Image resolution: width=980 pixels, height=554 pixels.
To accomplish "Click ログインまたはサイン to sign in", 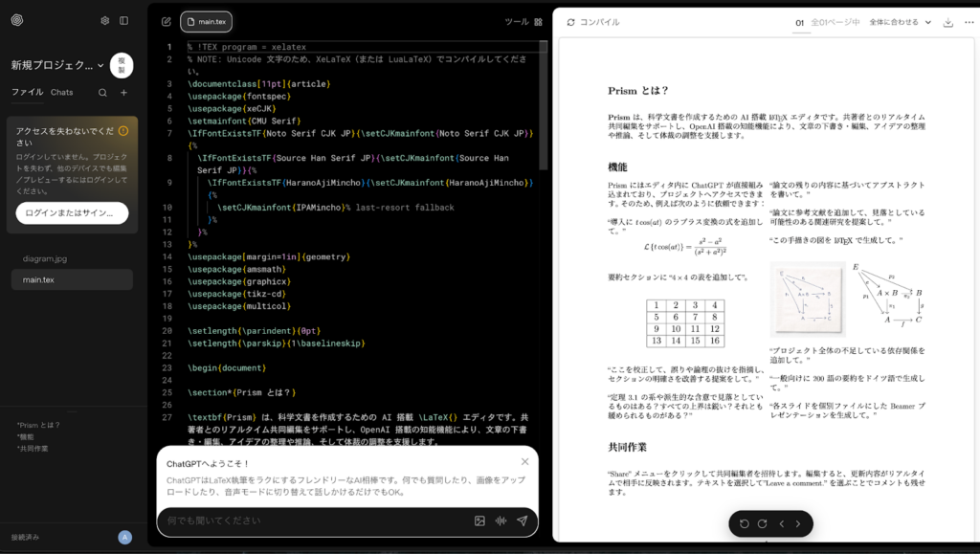I will (x=69, y=212).
